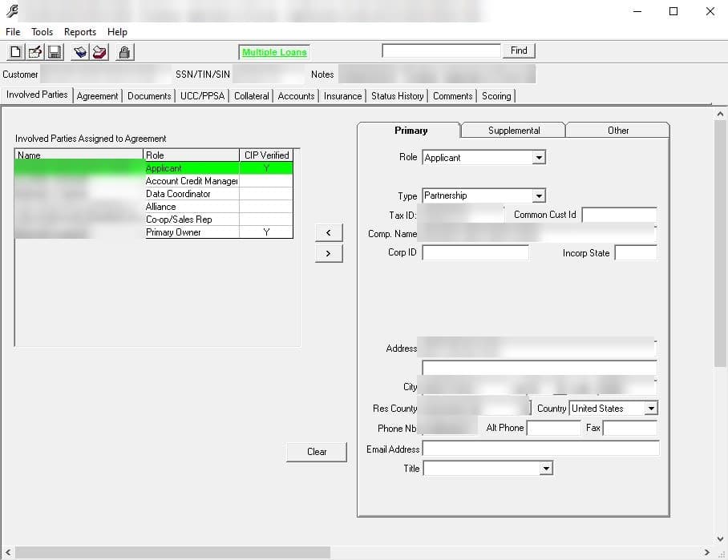The width and height of the screenshot is (728, 560).
Task: Click the Role column header
Action: [x=191, y=155]
